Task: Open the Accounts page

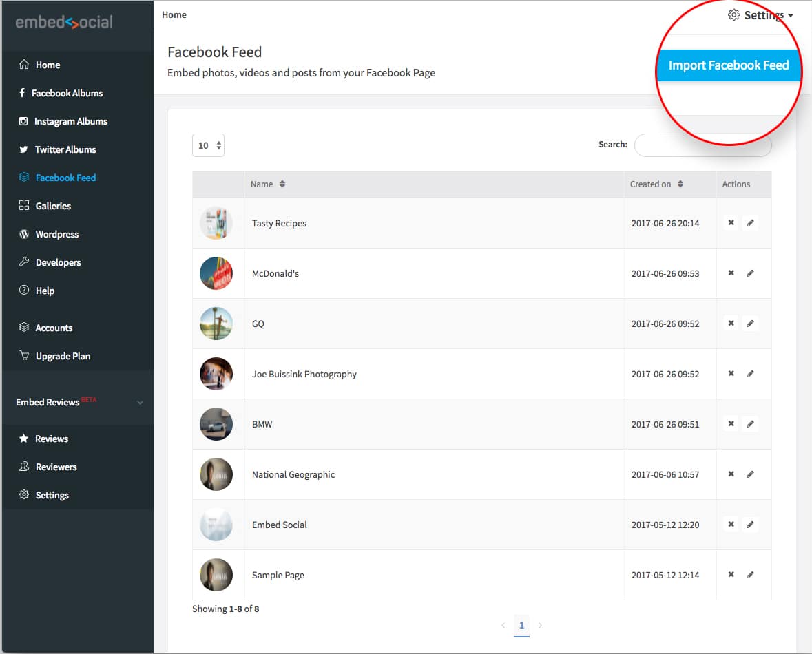Action: pos(54,327)
